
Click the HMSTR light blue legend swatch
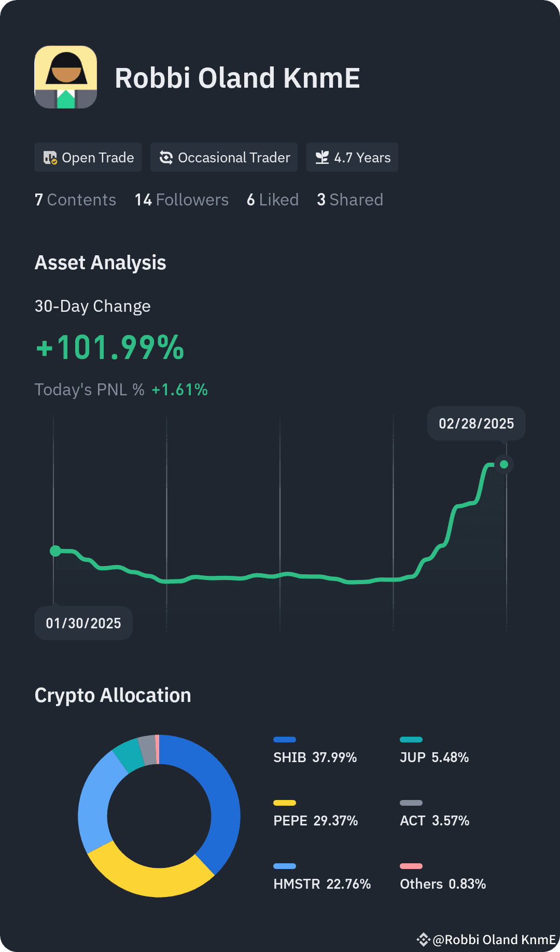click(x=285, y=866)
